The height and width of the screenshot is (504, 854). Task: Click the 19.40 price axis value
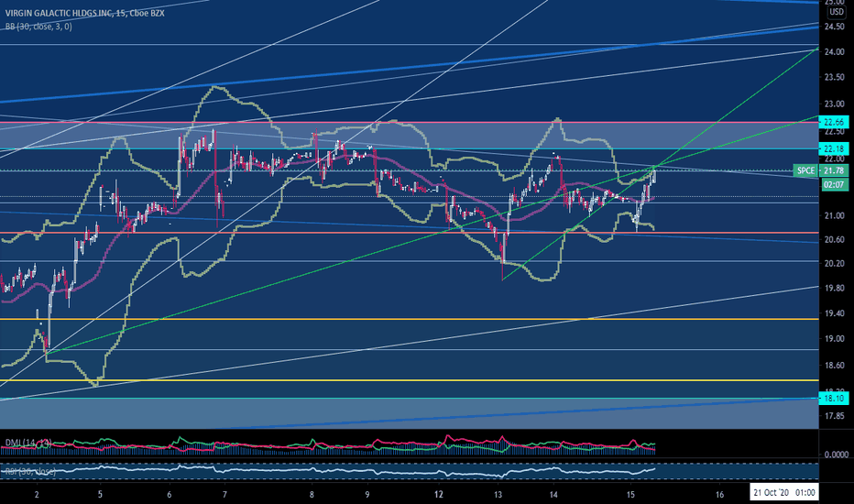point(835,313)
